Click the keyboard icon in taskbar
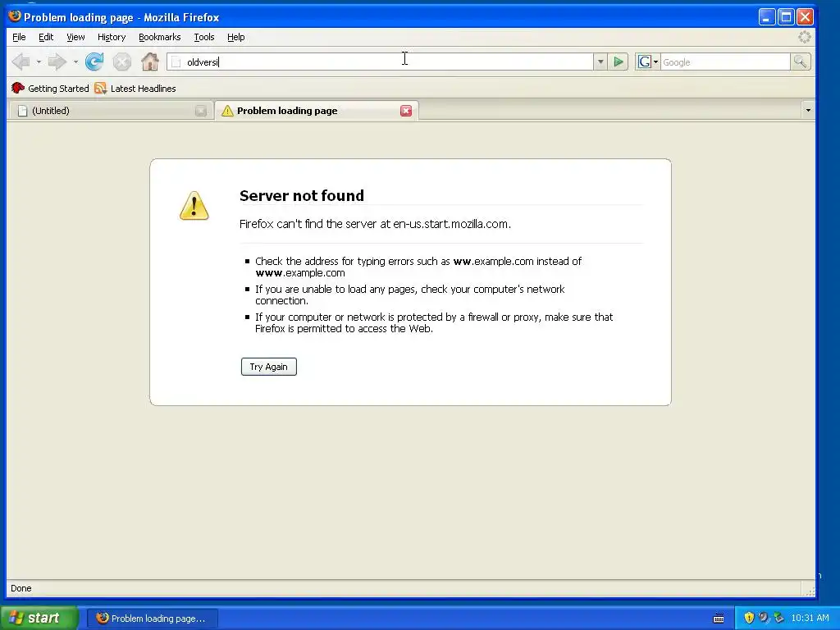The width and height of the screenshot is (840, 630). (x=719, y=619)
